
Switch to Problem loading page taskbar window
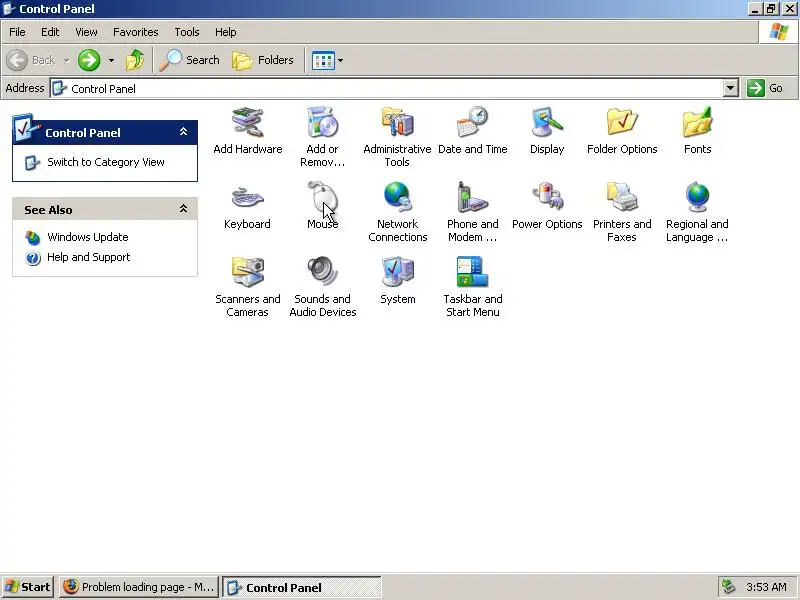click(x=139, y=587)
